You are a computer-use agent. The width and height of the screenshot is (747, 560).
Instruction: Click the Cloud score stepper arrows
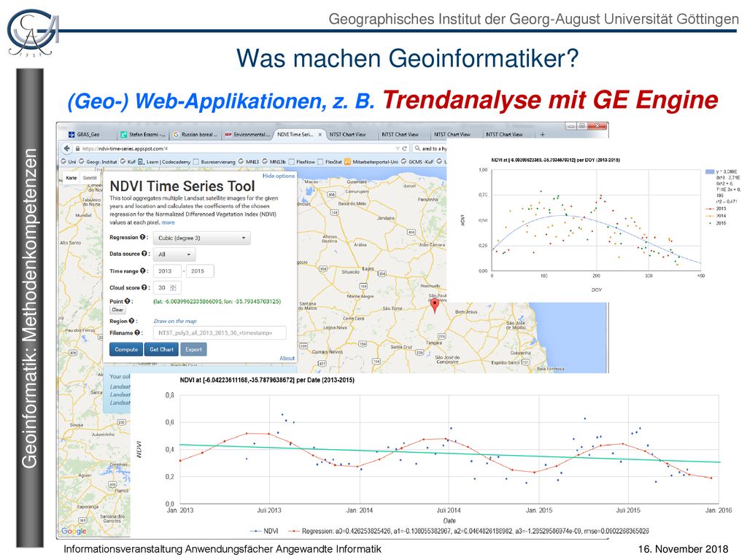173,287
